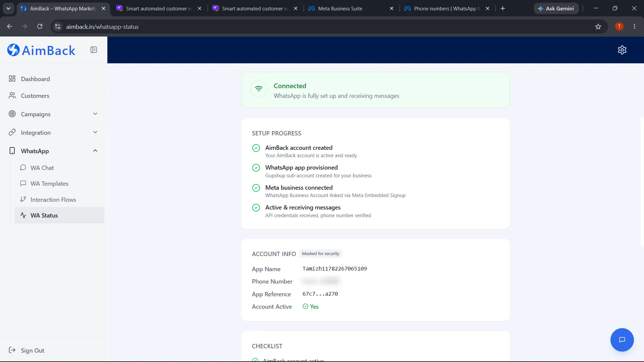The image size is (644, 362).
Task: Open a new browser tab
Action: 502,8
